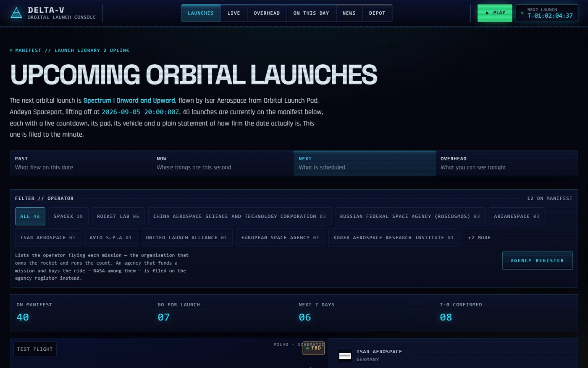
Task: Expand the +2 More operators chip
Action: point(479,238)
